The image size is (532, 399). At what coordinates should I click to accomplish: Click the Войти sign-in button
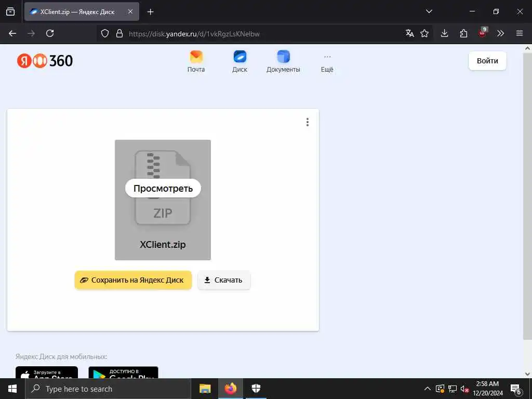[x=487, y=61]
